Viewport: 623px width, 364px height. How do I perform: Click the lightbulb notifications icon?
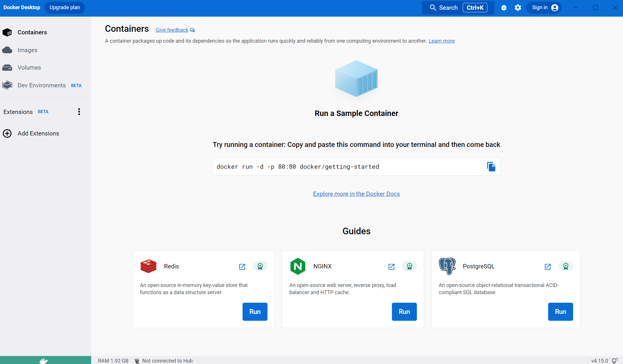615,361
